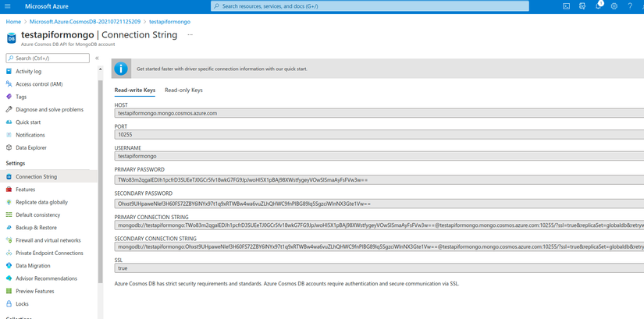Open the portal hamburger menu
The width and height of the screenshot is (644, 319).
(x=9, y=6)
